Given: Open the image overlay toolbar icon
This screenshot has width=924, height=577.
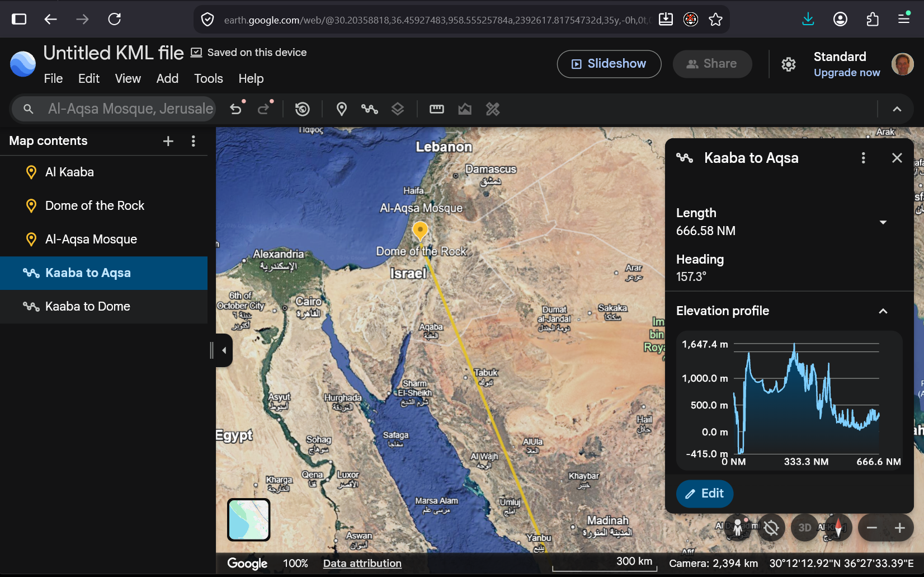Looking at the screenshot, I should pos(465,109).
